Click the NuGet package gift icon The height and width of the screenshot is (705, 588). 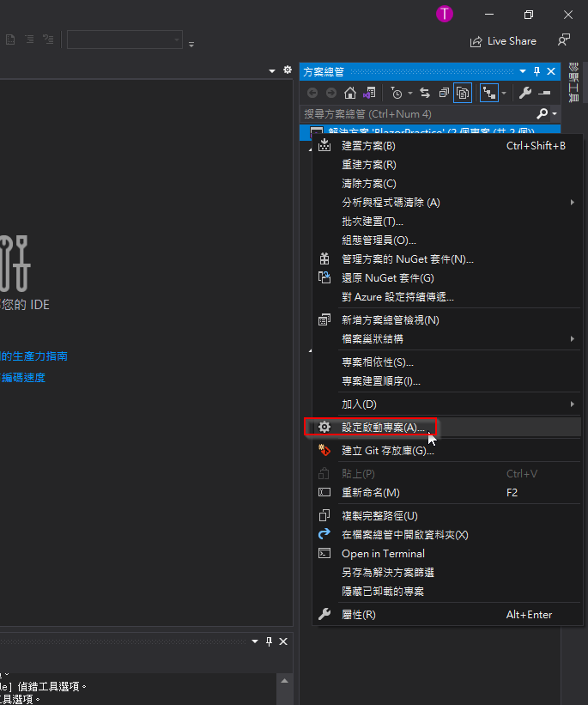coord(324,259)
